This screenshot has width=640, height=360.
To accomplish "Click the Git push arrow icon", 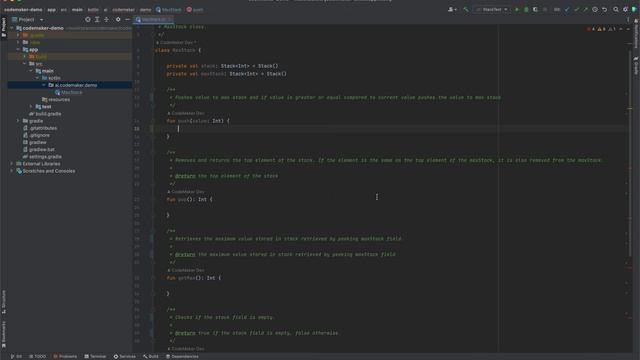I will 585,9.
